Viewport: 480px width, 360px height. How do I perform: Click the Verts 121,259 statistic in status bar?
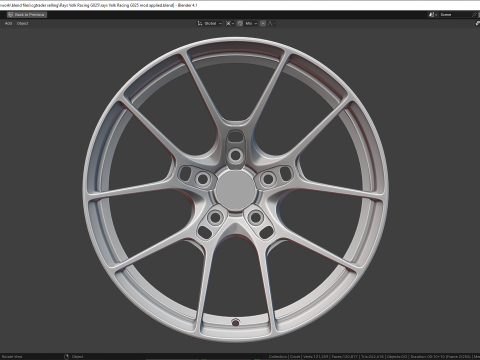coord(316,357)
